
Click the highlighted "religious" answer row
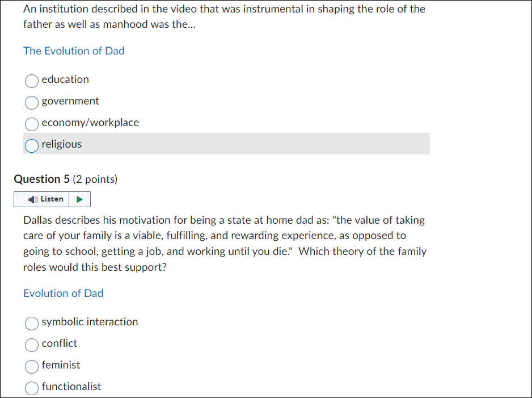tap(227, 144)
